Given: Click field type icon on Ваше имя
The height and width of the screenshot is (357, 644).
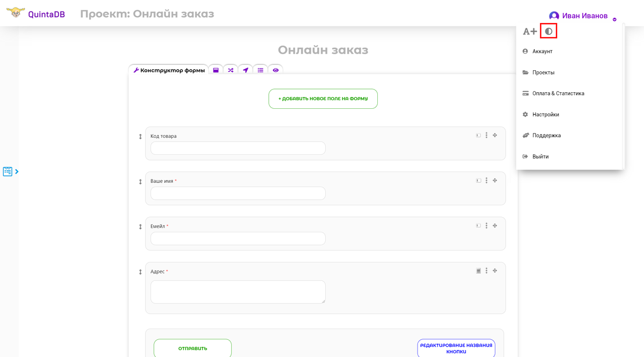Looking at the screenshot, I should pos(478,181).
